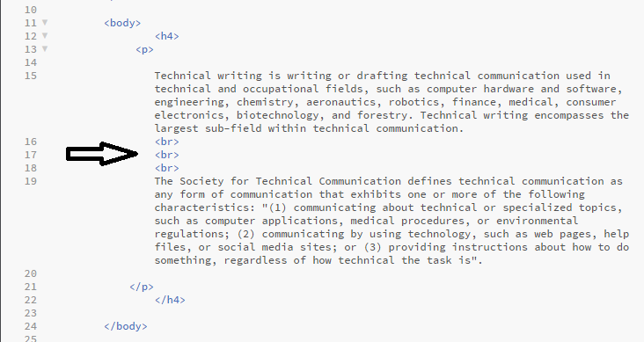Collapse the body tag fold arrow
644x342 pixels.
45,22
